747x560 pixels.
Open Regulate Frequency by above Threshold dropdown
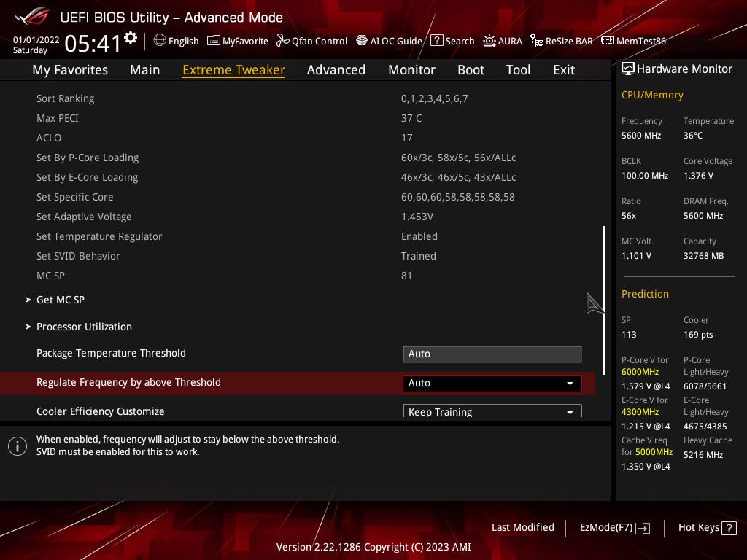[492, 384]
